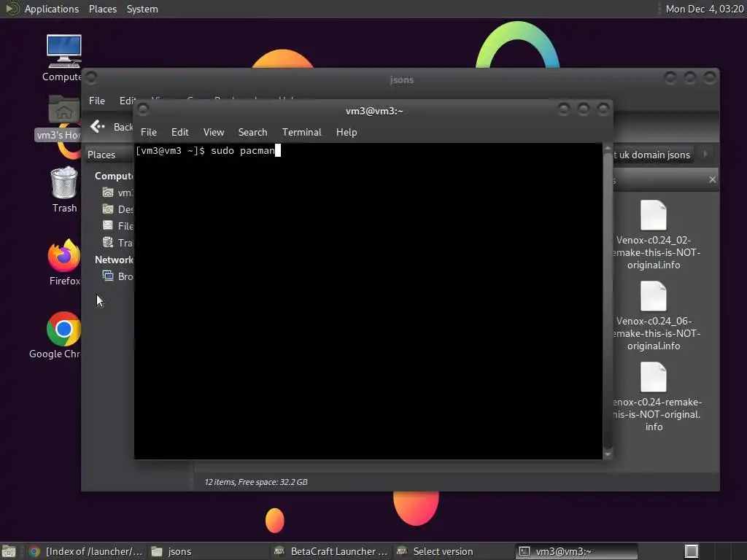
Task: Open the Terminal menu in terminal window
Action: [301, 132]
